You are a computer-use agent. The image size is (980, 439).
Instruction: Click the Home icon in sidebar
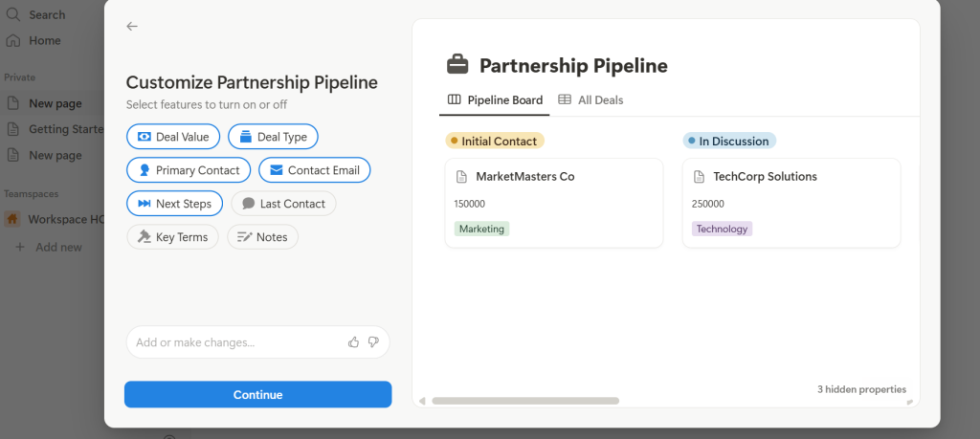click(13, 40)
